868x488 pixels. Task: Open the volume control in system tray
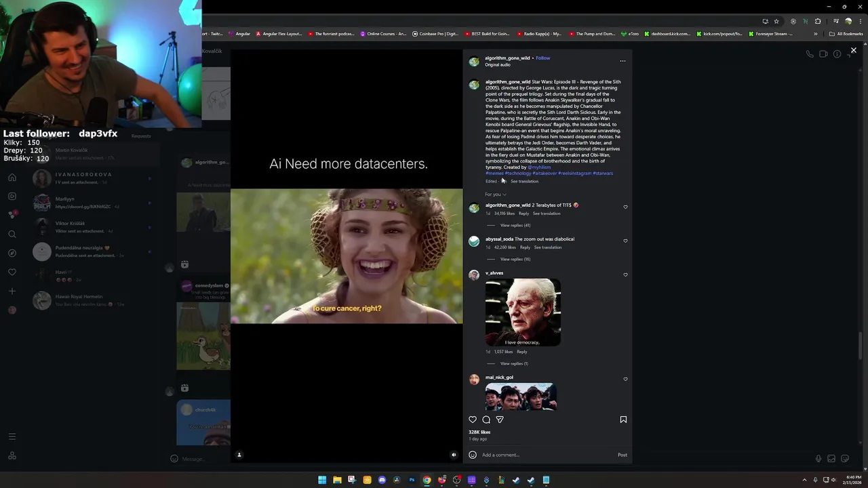pos(833,480)
